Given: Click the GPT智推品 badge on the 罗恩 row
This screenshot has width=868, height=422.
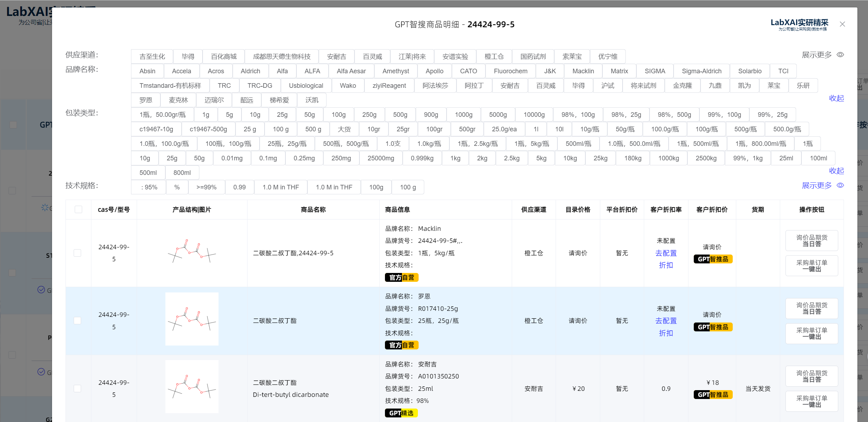Looking at the screenshot, I should pyautogui.click(x=713, y=327).
